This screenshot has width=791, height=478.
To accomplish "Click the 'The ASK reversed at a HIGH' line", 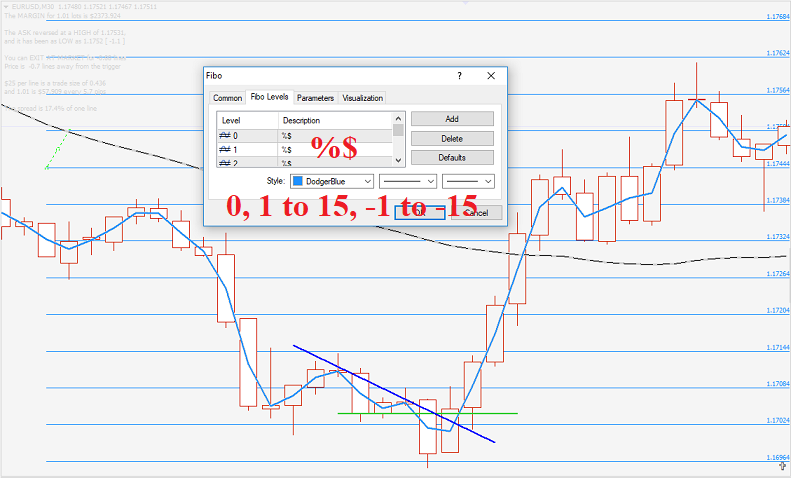I will click(65, 32).
